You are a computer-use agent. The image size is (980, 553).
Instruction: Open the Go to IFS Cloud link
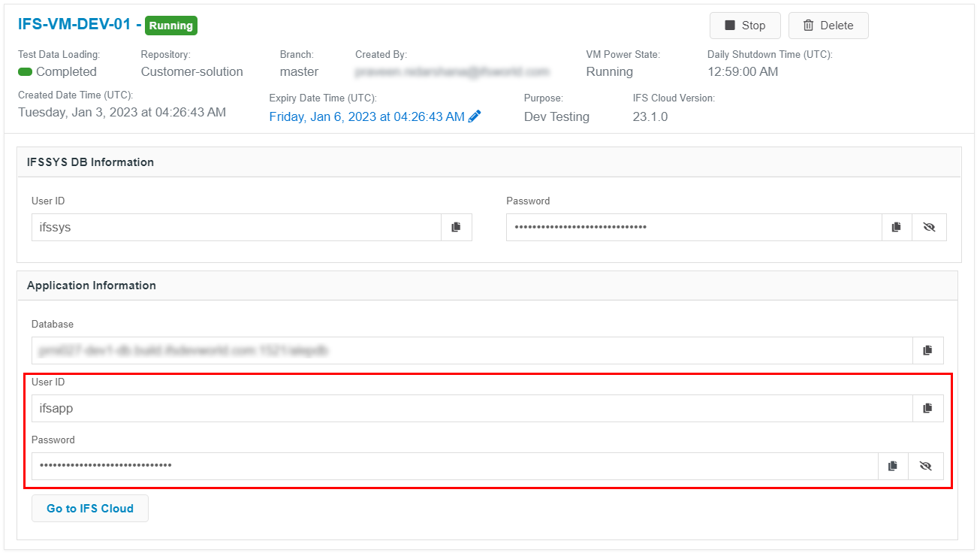tap(89, 508)
